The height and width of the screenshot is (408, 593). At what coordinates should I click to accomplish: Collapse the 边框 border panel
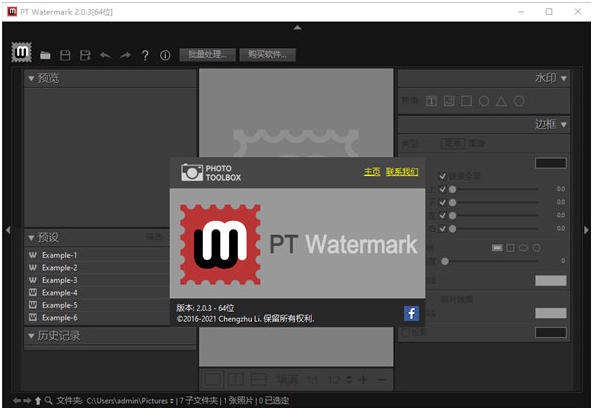(x=564, y=124)
